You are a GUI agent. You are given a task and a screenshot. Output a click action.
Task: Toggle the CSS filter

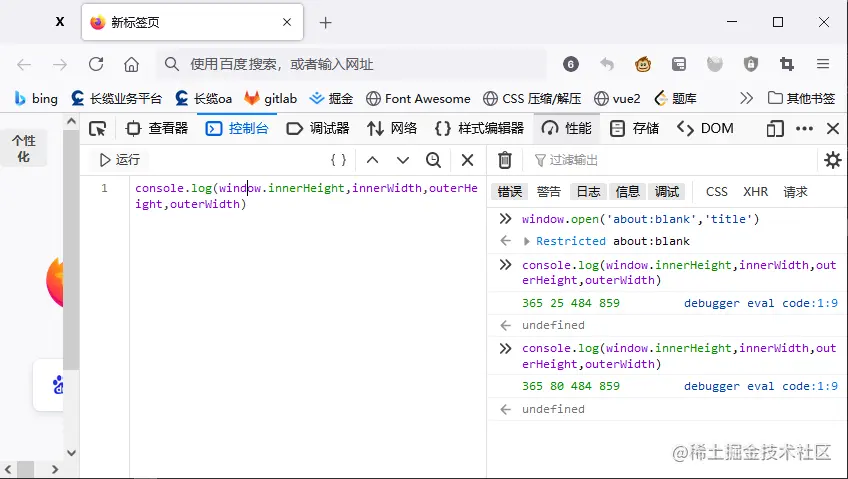coord(717,191)
